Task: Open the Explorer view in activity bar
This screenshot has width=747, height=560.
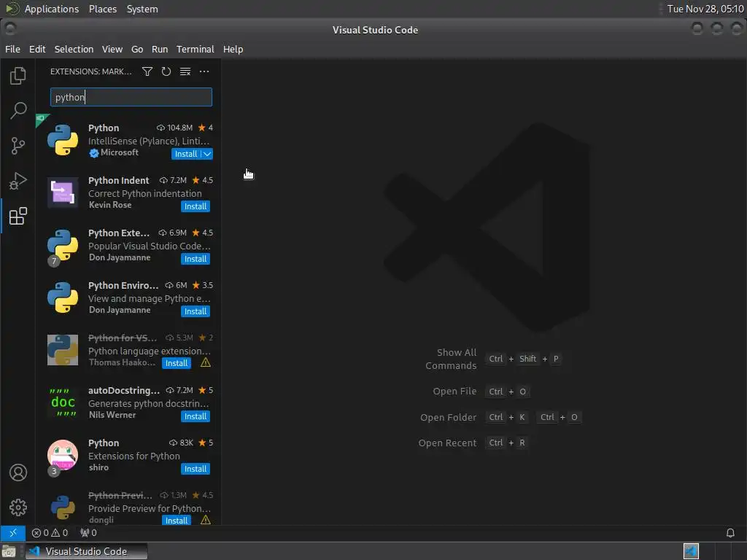Action: click(18, 75)
